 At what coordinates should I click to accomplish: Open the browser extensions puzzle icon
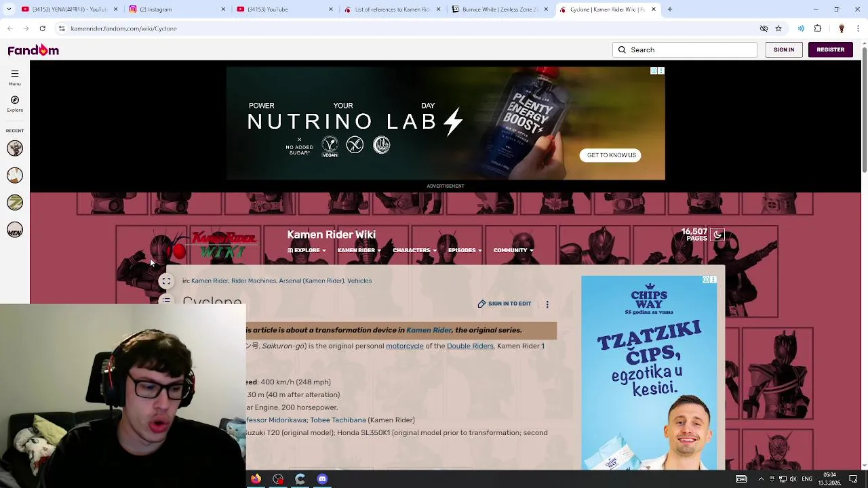coord(817,28)
